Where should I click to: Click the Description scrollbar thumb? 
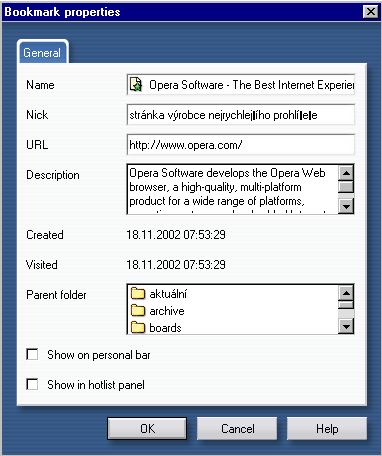coord(346,186)
